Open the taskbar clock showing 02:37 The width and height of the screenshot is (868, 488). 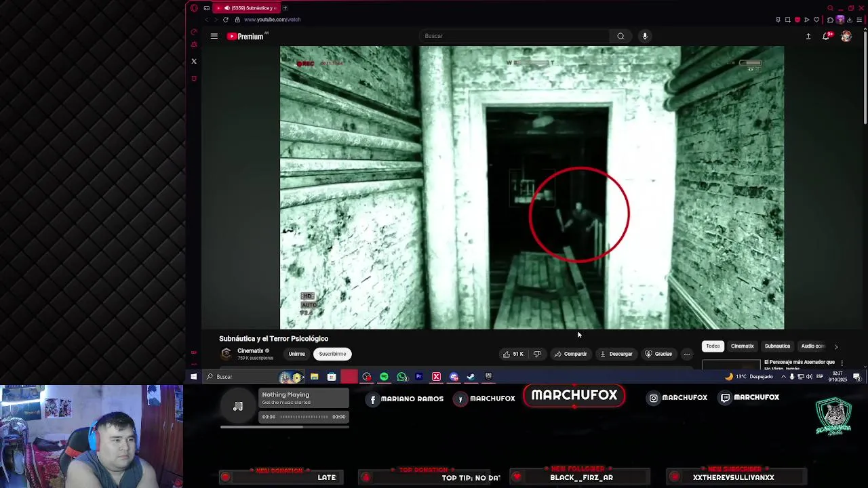(838, 376)
